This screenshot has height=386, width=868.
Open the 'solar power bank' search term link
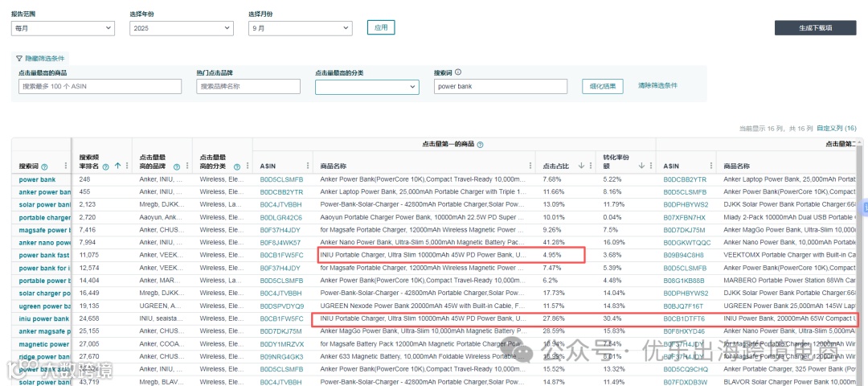click(x=44, y=205)
